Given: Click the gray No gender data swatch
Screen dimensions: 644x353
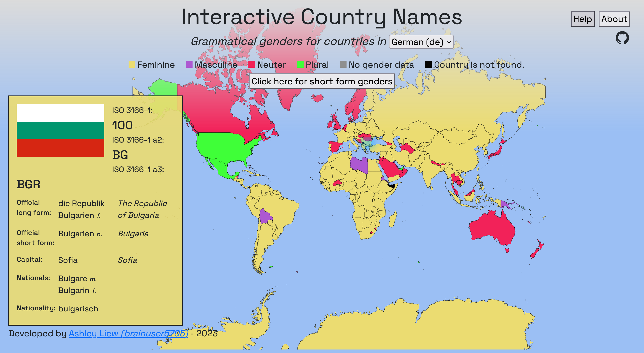Looking at the screenshot, I should click(x=343, y=65).
